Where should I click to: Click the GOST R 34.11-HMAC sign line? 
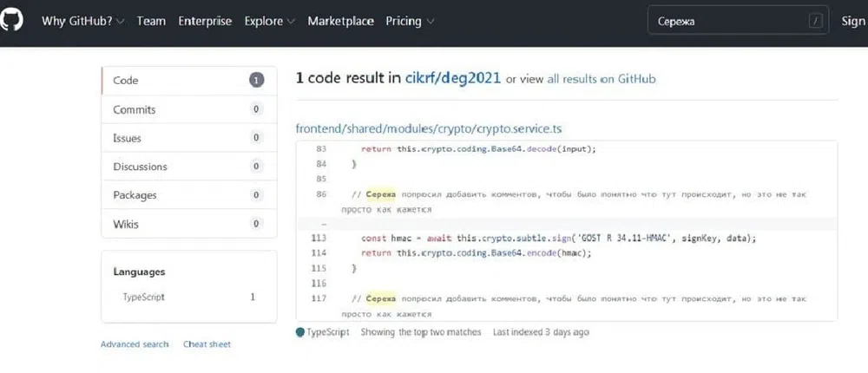click(558, 238)
